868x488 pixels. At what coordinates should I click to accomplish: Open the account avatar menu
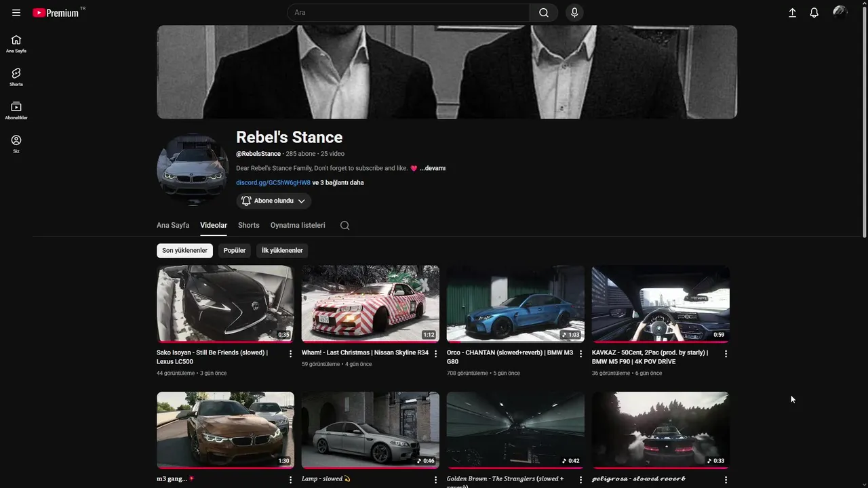point(840,13)
